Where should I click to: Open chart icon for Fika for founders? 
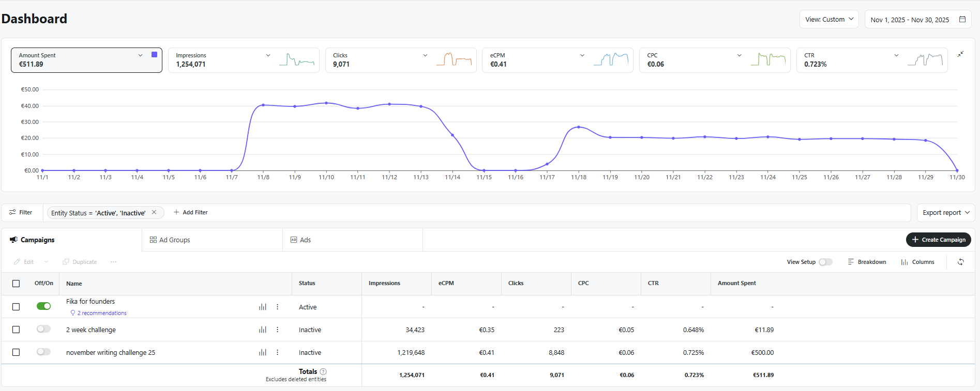pos(263,307)
